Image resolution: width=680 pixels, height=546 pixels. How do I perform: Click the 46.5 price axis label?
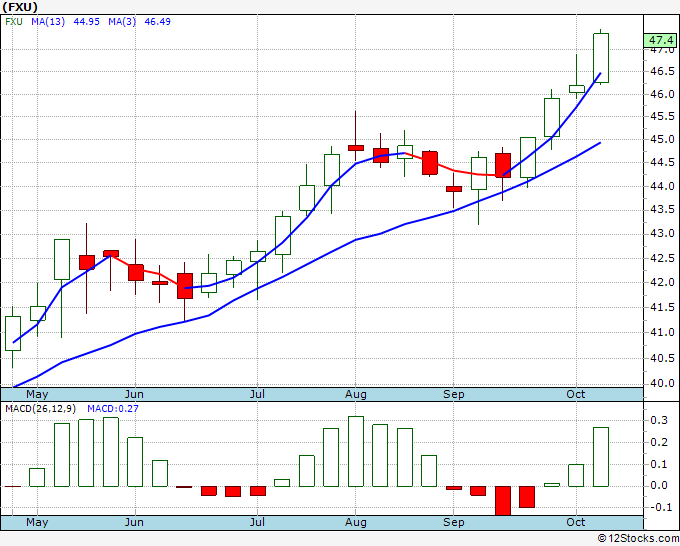coord(662,71)
